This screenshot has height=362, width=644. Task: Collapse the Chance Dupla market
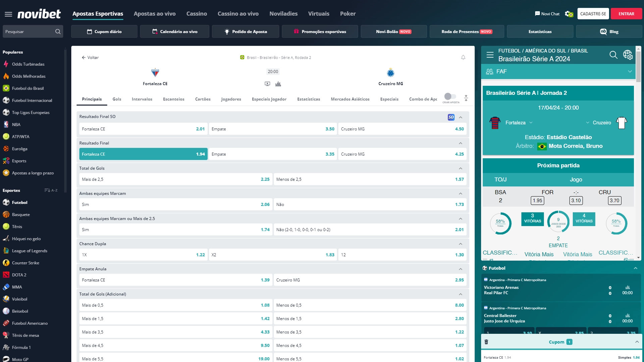click(x=461, y=244)
